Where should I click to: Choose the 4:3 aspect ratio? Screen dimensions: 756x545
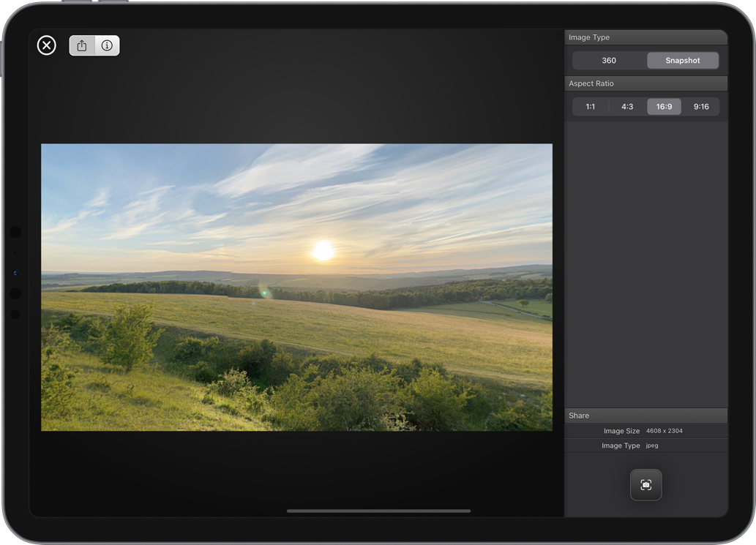[627, 107]
